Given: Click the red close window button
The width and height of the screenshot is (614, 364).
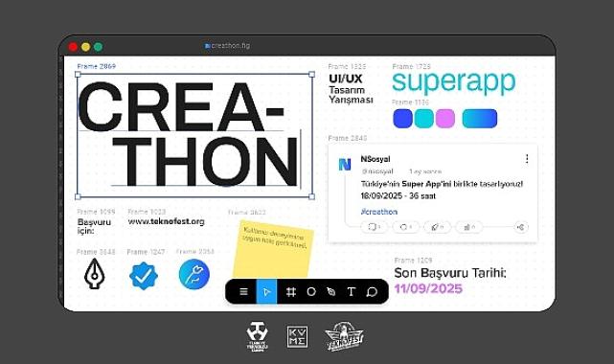Looking at the screenshot, I should coord(73,47).
